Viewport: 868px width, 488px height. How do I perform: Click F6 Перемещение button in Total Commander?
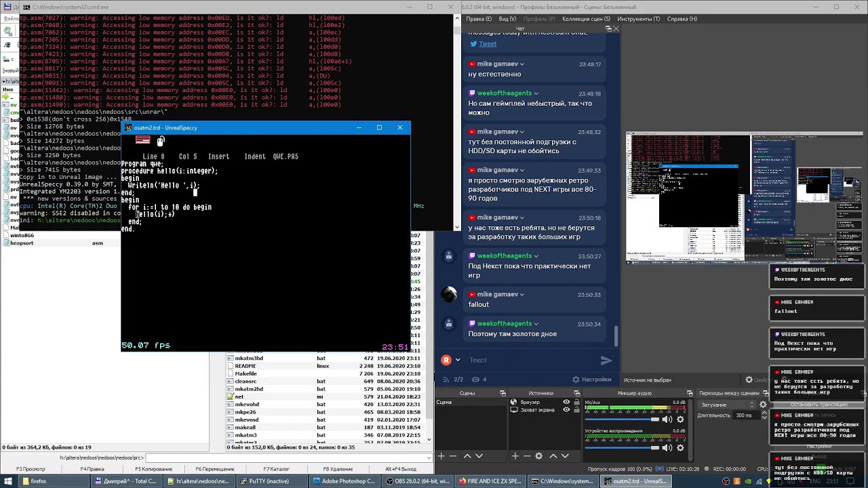(215, 469)
